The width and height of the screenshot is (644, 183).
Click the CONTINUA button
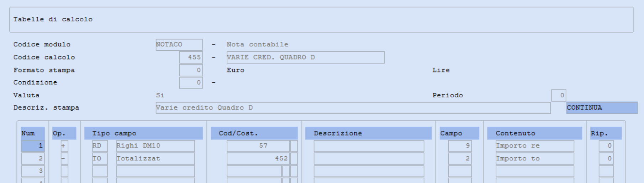(602, 108)
